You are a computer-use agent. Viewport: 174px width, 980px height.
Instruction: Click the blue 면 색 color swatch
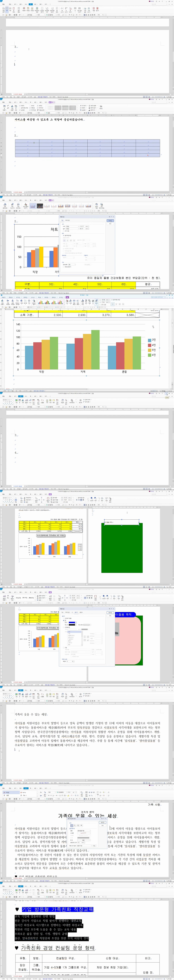coord(72,622)
